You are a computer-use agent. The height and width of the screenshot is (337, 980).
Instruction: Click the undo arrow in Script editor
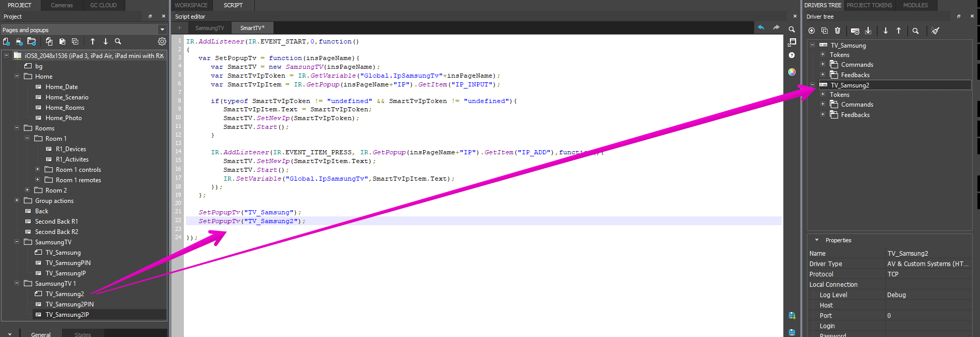tap(760, 28)
